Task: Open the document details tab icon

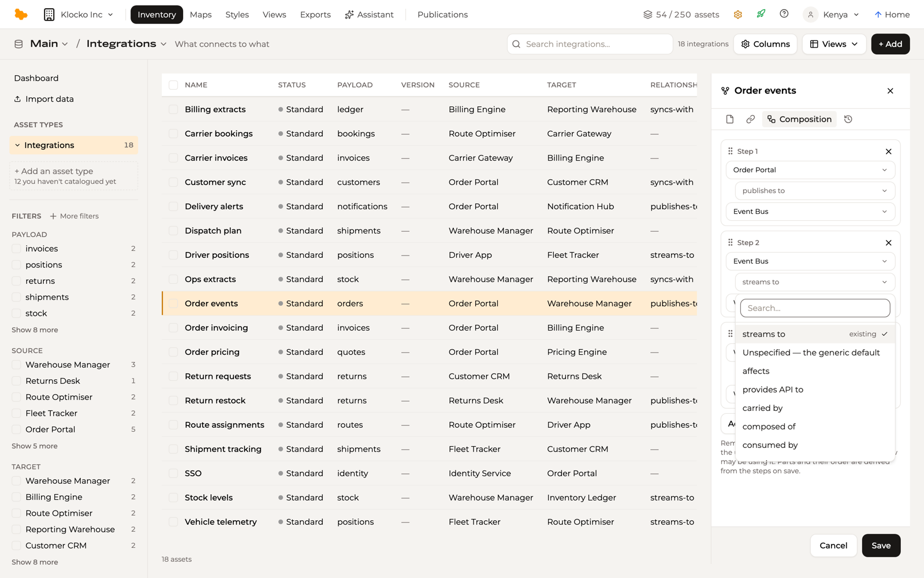Action: pyautogui.click(x=730, y=119)
